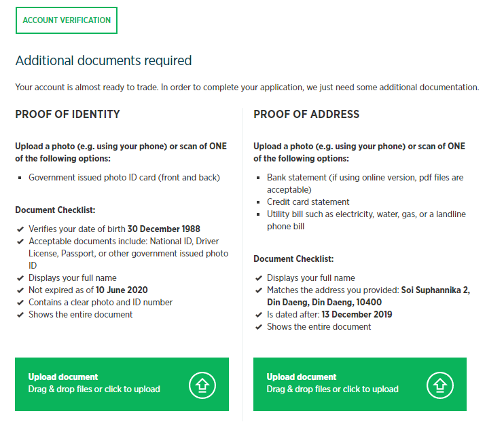Click the "Government issued photo ID card" option
504x422 pixels.
[x=124, y=178]
